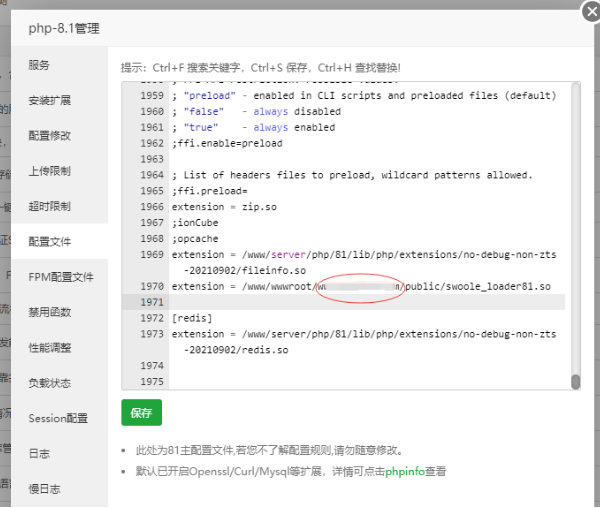Click line number 1973 in gutter

[x=152, y=334]
